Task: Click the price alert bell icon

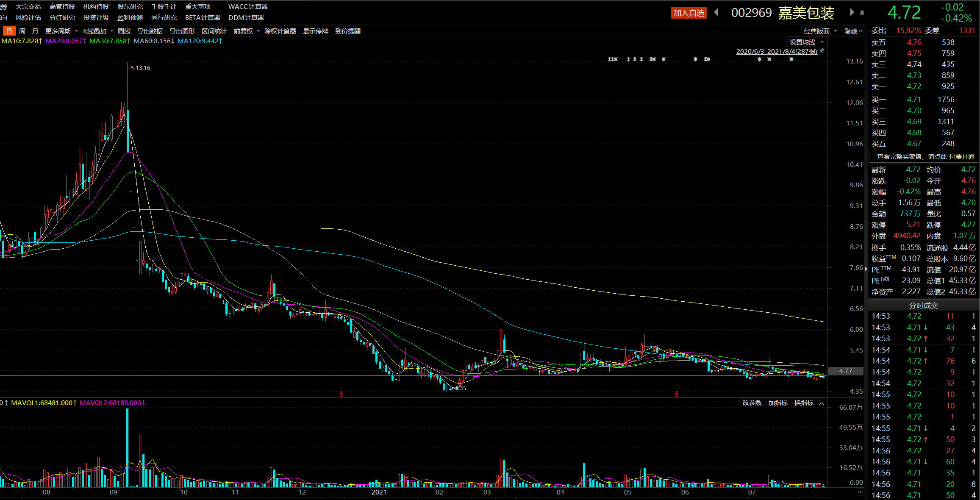Action: tap(862, 13)
